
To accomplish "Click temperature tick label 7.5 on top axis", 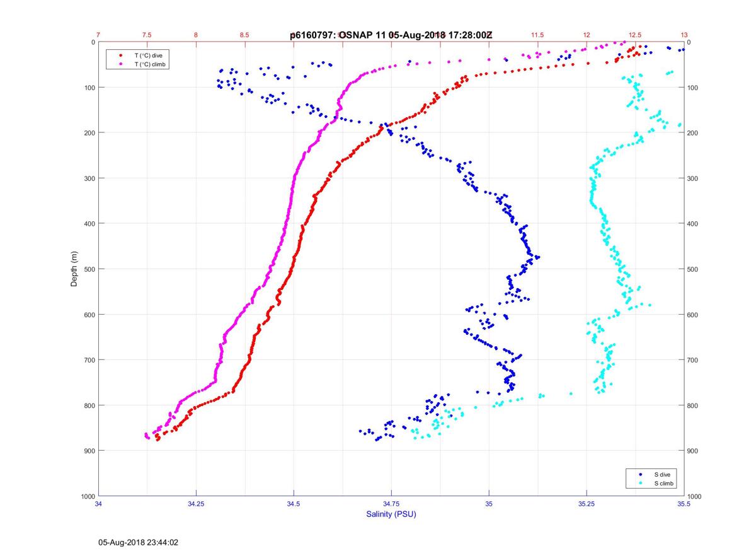I will click(147, 35).
